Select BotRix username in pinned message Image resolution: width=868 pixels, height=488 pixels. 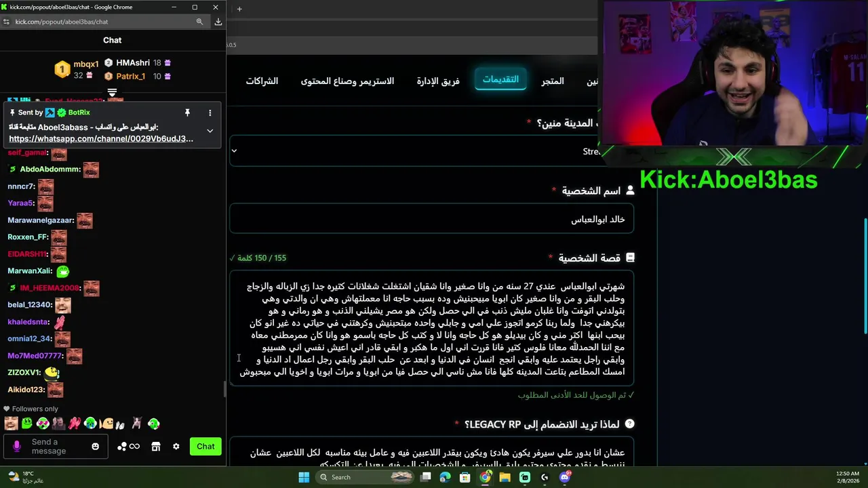click(79, 113)
